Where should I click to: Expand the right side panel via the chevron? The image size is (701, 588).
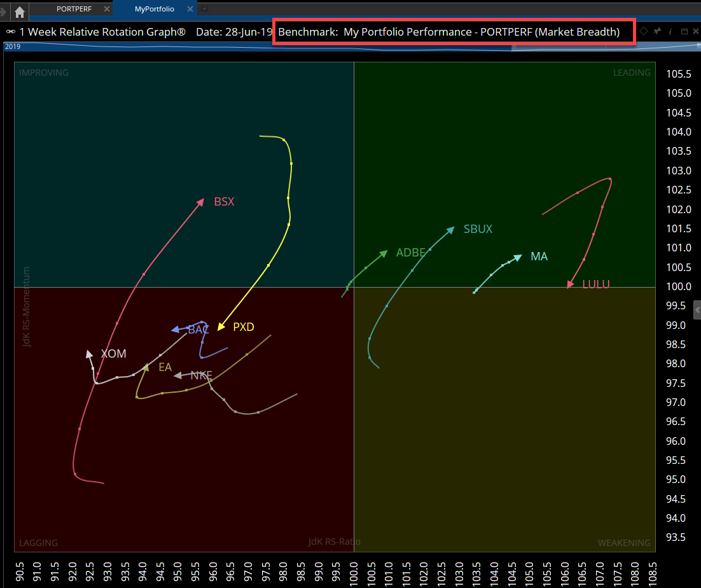click(x=697, y=310)
